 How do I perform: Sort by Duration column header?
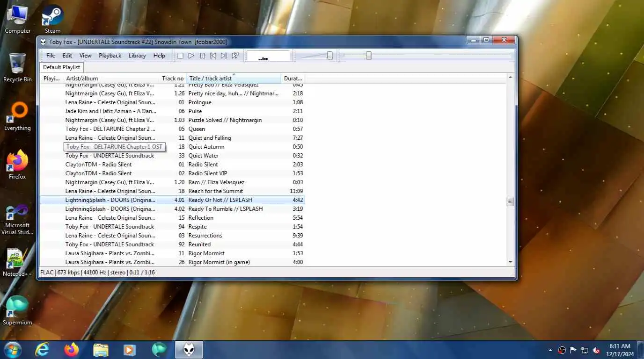click(x=293, y=79)
